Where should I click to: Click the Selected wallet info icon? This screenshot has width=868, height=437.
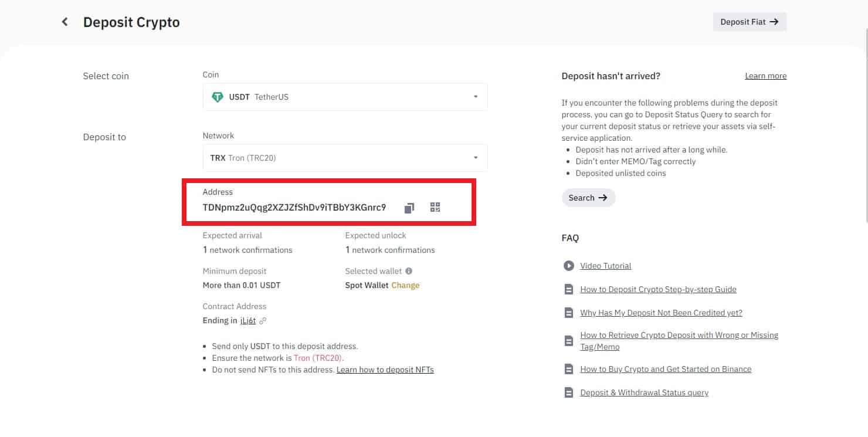tap(409, 271)
